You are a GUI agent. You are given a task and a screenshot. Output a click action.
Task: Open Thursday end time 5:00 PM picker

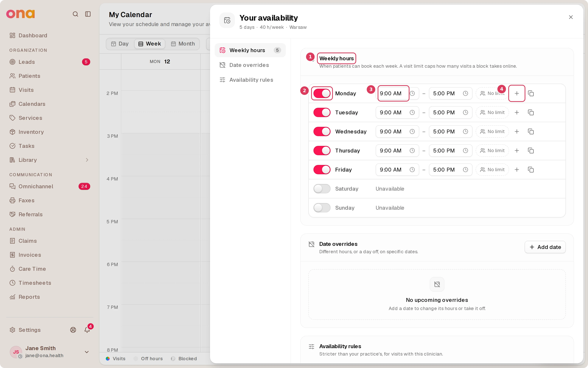(x=450, y=151)
